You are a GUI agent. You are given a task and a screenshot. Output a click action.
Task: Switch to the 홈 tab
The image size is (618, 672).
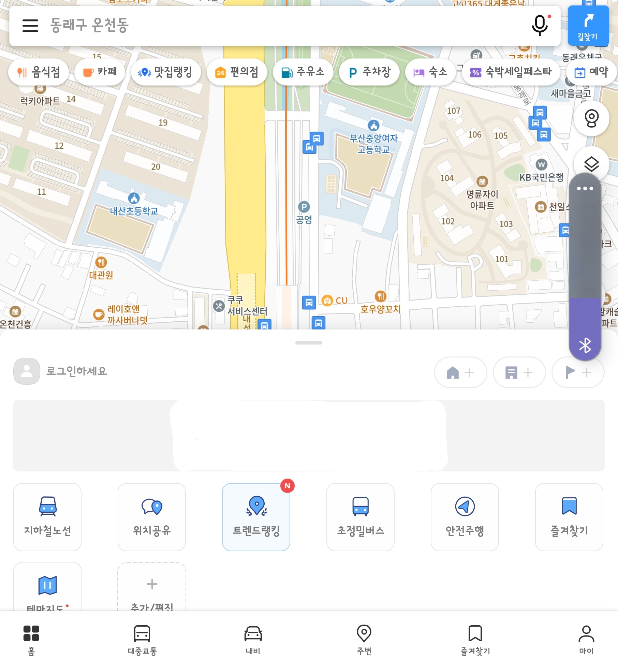click(31, 640)
